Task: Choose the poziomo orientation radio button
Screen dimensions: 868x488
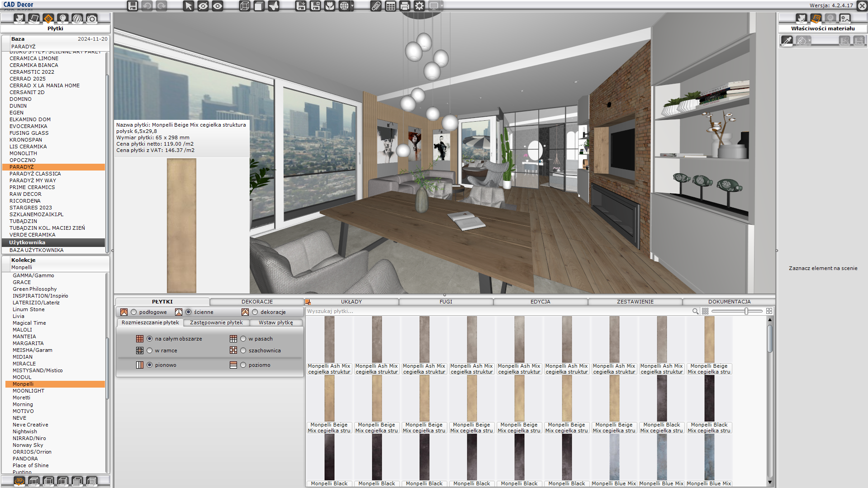Action: (x=243, y=365)
